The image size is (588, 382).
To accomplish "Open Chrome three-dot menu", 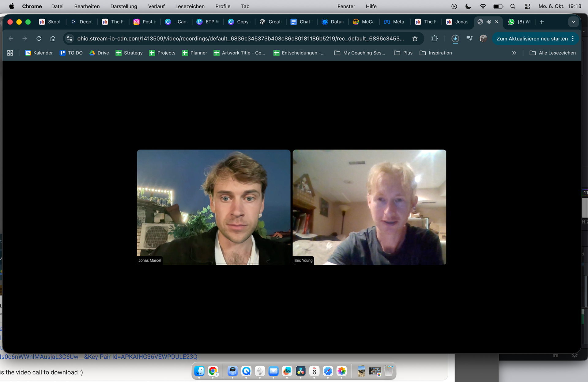I will (573, 39).
